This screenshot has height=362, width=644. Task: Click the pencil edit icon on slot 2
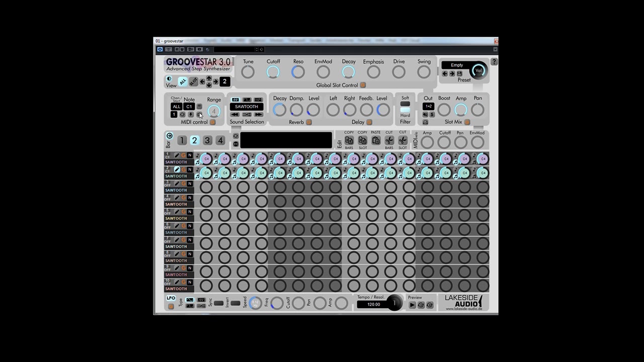pyautogui.click(x=177, y=169)
